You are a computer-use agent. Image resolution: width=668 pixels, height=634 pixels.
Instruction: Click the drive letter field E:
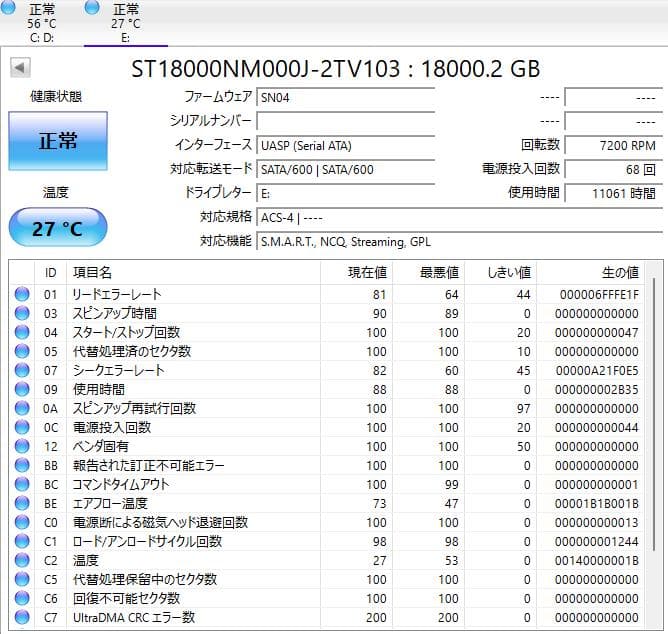pyautogui.click(x=346, y=193)
